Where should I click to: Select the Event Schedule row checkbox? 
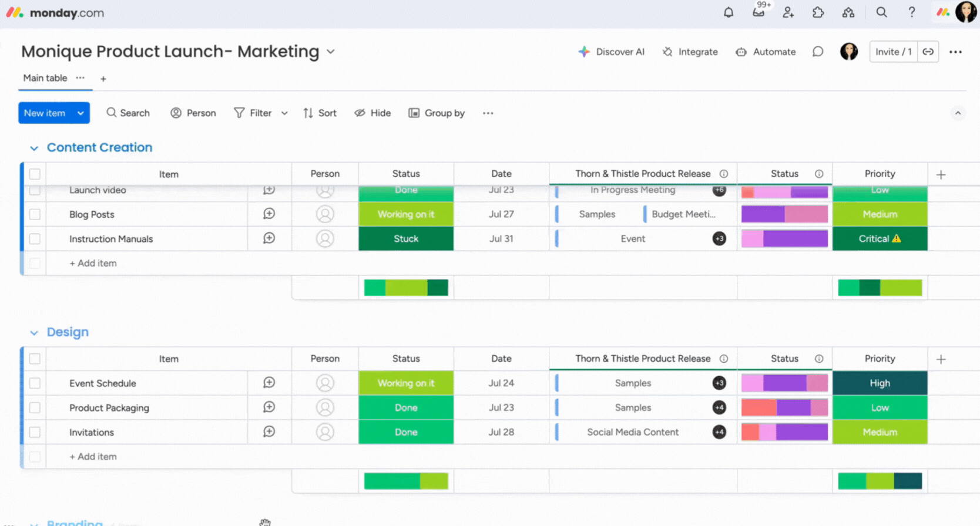coord(35,383)
